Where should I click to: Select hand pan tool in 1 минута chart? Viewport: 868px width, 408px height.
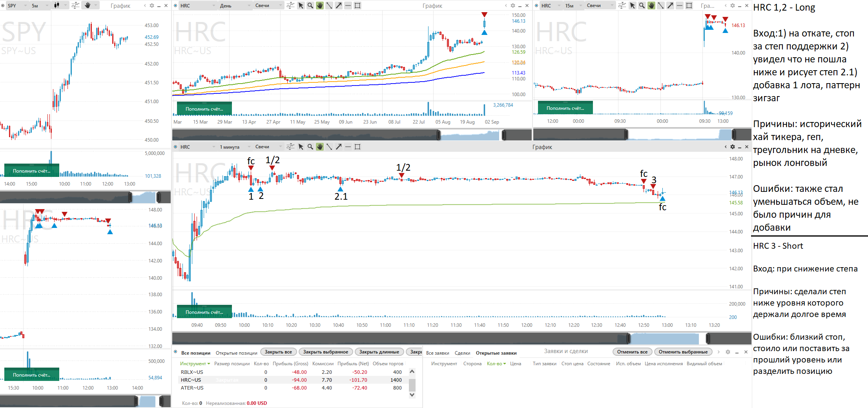coord(320,147)
